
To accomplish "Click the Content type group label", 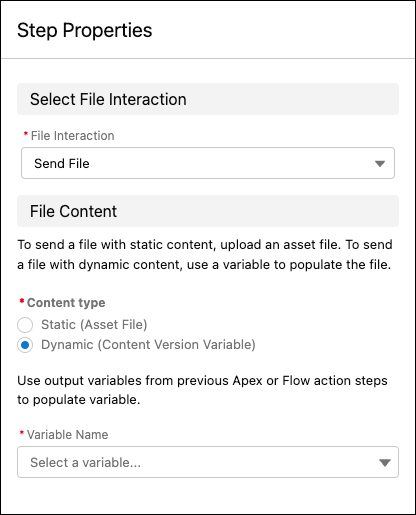I will [66, 303].
